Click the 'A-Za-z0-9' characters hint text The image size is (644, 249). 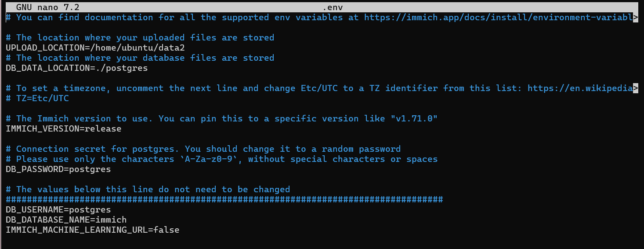pyautogui.click(x=211, y=159)
